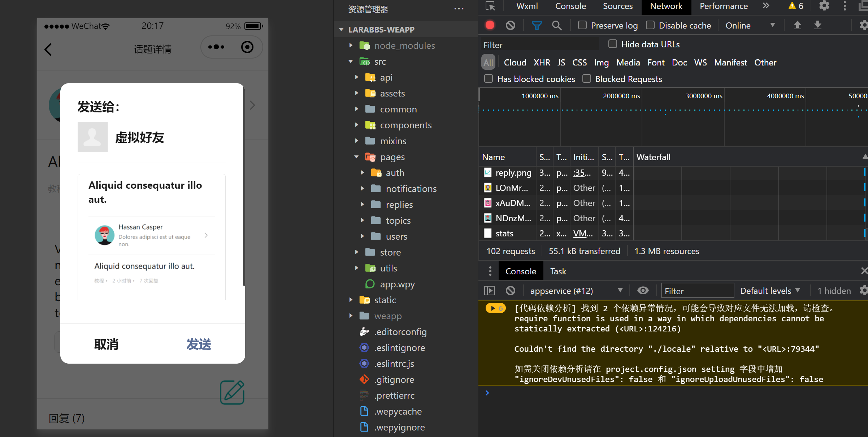Click the 6 warnings indicator
Viewport: 868px width, 437px height.
[x=796, y=6]
